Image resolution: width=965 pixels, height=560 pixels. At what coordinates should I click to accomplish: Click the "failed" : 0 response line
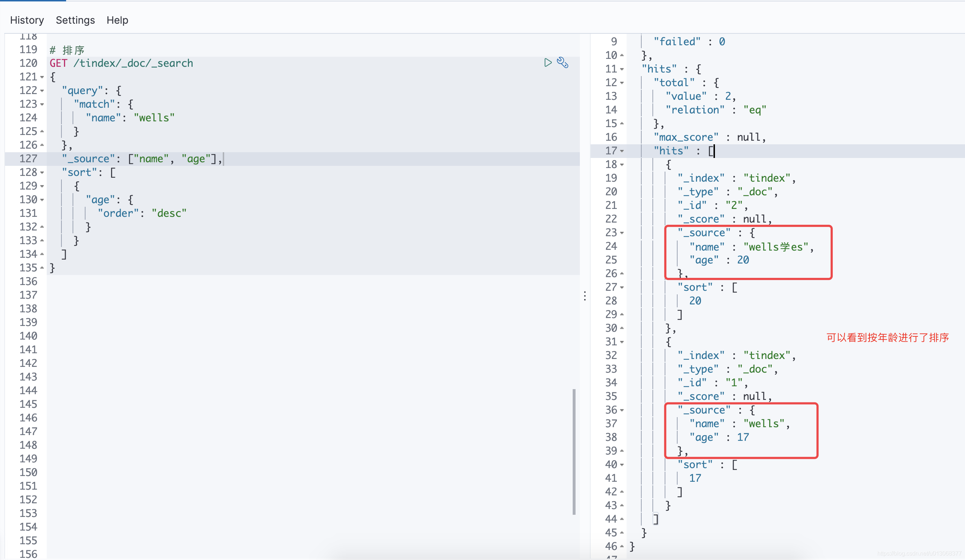pyautogui.click(x=689, y=42)
